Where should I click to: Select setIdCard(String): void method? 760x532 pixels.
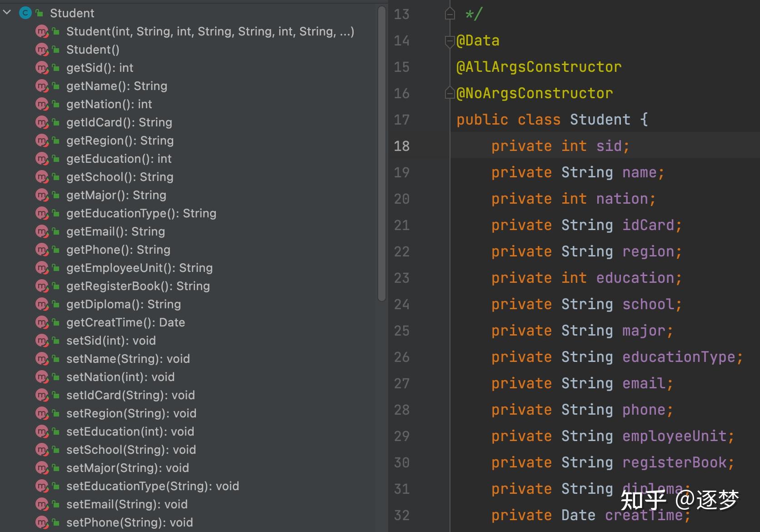tap(130, 395)
